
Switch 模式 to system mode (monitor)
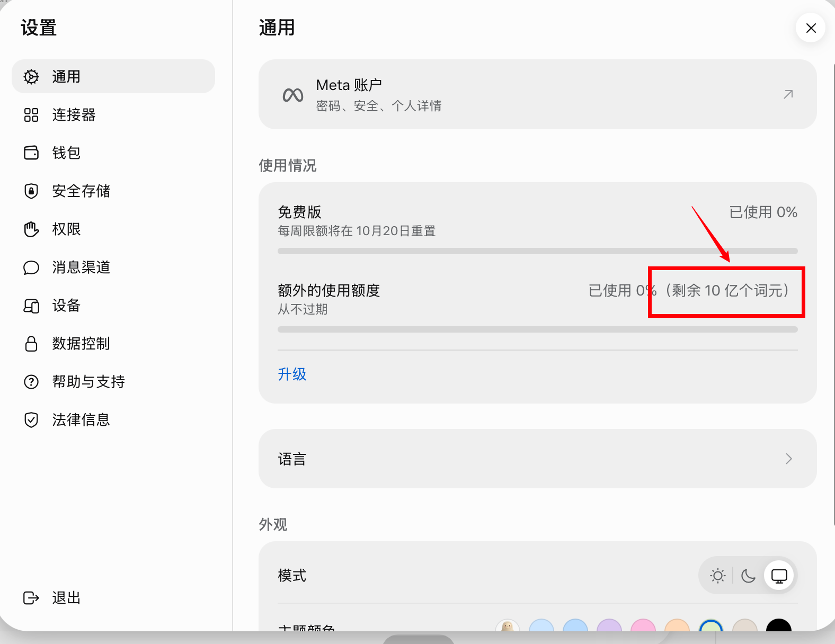pyautogui.click(x=779, y=575)
